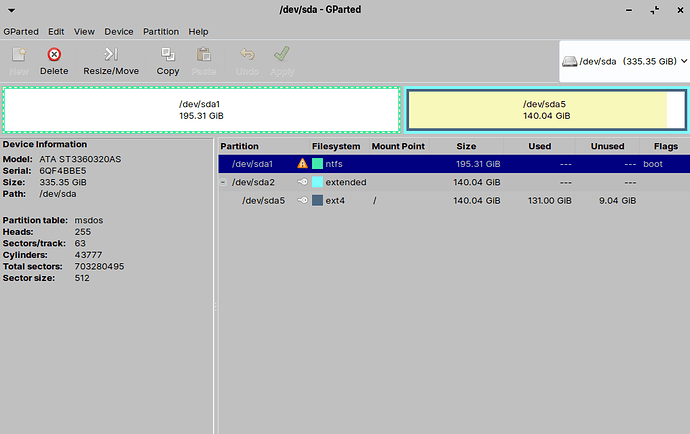Image resolution: width=690 pixels, height=434 pixels.
Task: Click the 131.00 GiB used value
Action: tap(550, 200)
